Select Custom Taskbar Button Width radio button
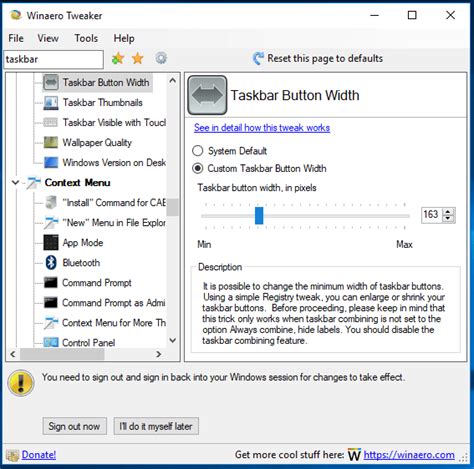Image resolution: width=474 pixels, height=469 pixels. pos(198,168)
